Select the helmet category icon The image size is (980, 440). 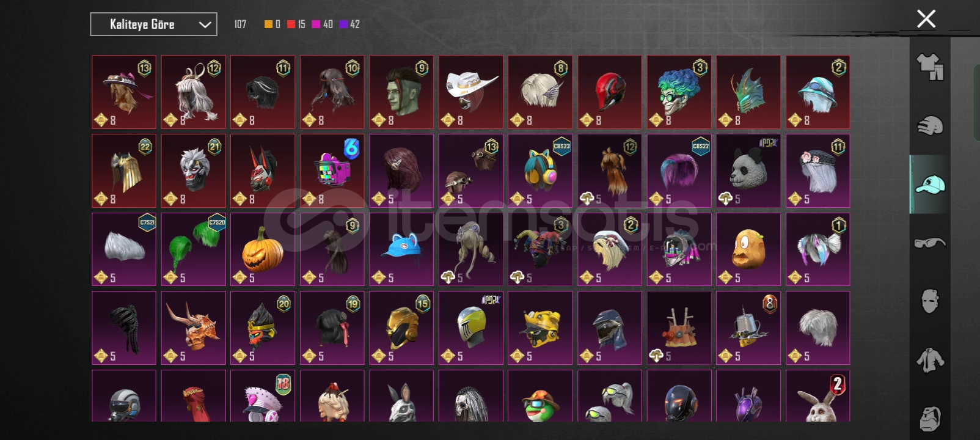(x=930, y=125)
